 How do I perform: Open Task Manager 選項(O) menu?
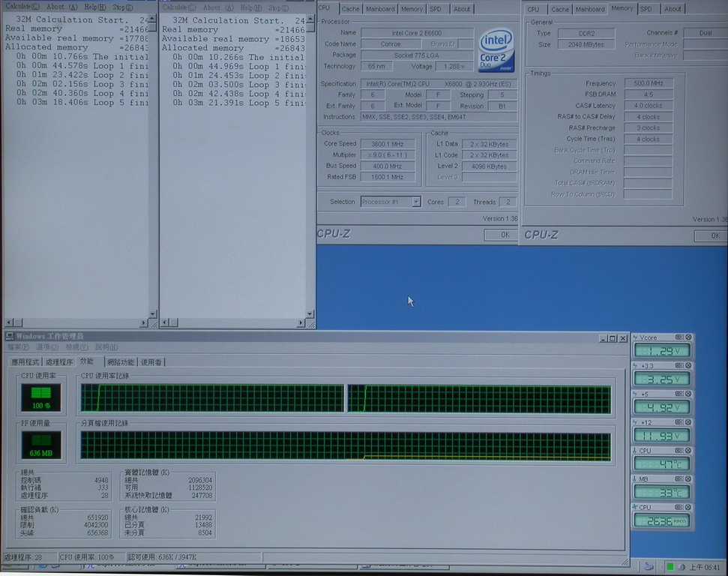[47, 347]
